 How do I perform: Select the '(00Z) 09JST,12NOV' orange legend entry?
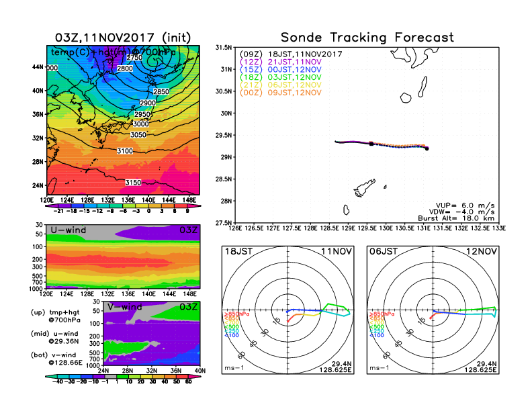(x=281, y=93)
